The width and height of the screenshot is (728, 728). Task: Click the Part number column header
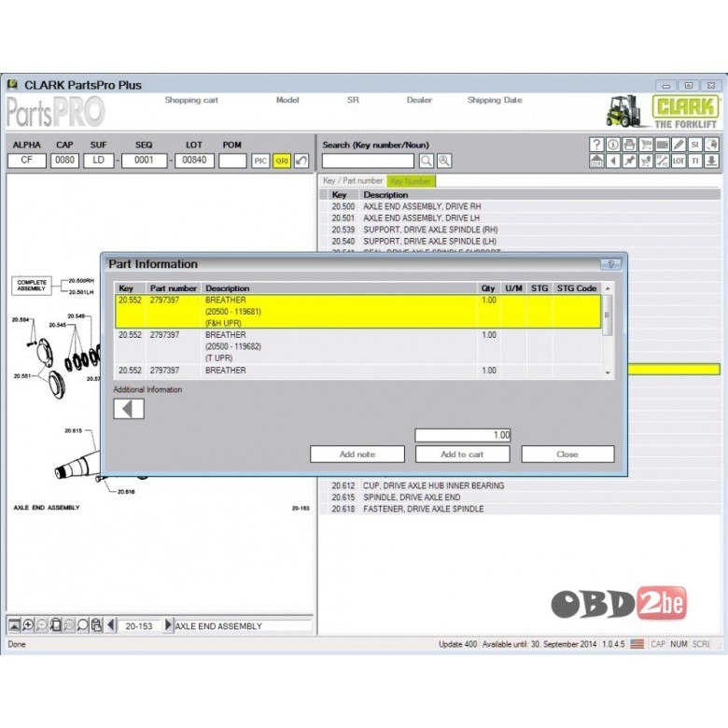pyautogui.click(x=174, y=288)
